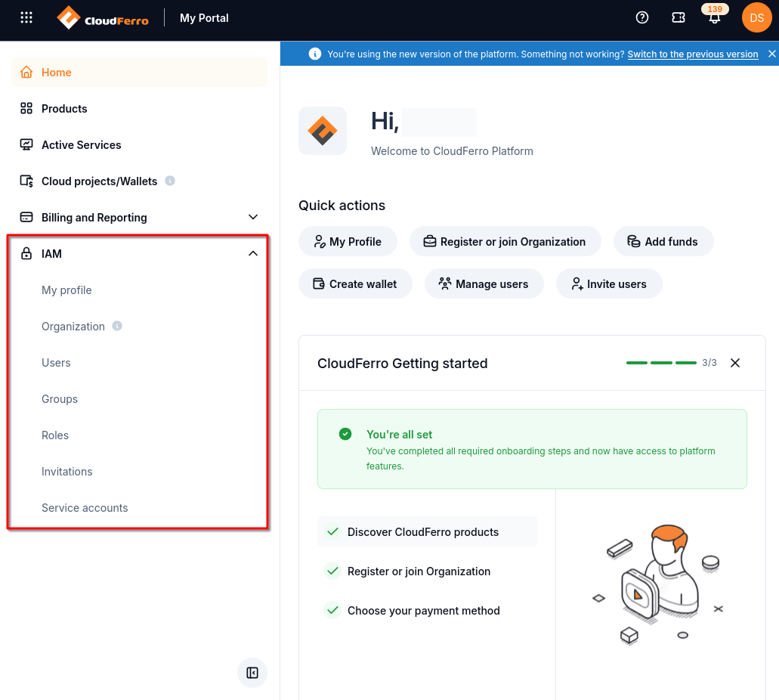The height and width of the screenshot is (700, 779).
Task: Click the CloudFerro tile icon beside greeting
Action: (323, 131)
